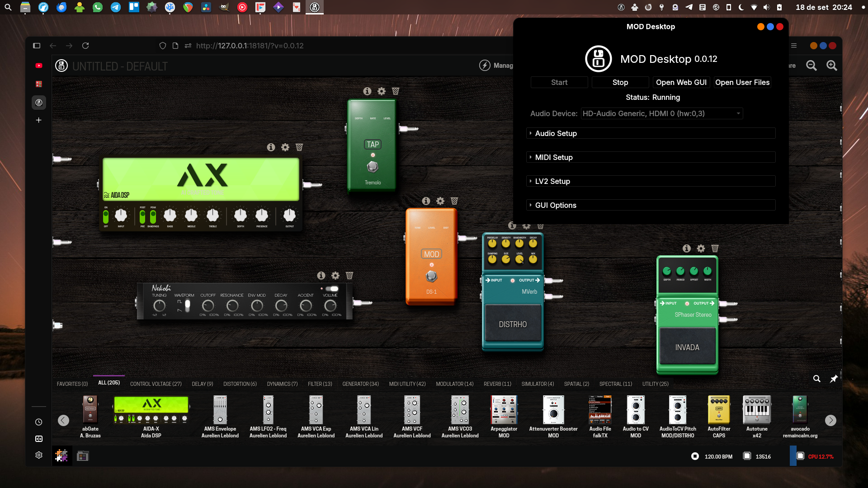
Task: Switch to the DISTORTION category tab
Action: pyautogui.click(x=240, y=384)
